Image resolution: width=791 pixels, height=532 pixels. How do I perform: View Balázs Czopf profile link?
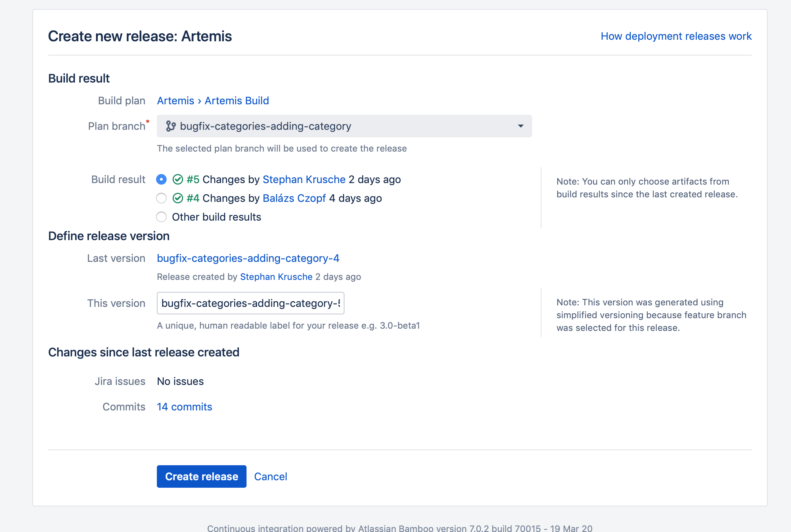(294, 198)
